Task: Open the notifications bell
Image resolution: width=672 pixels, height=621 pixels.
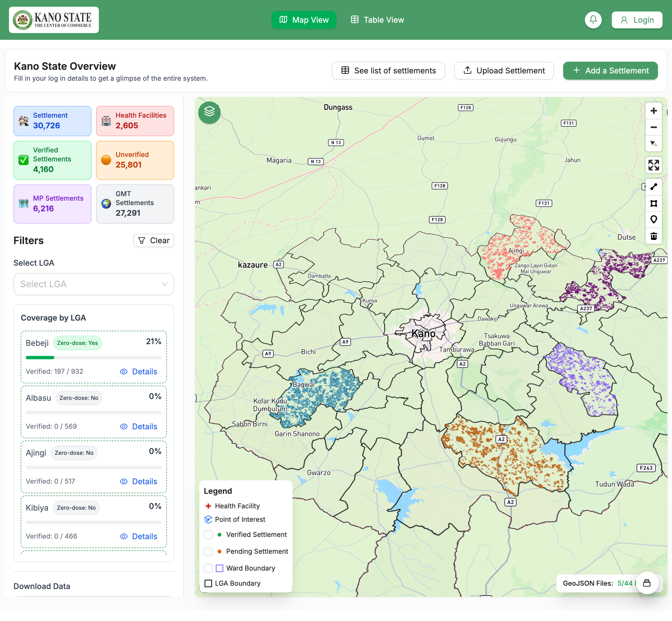Action: [593, 20]
